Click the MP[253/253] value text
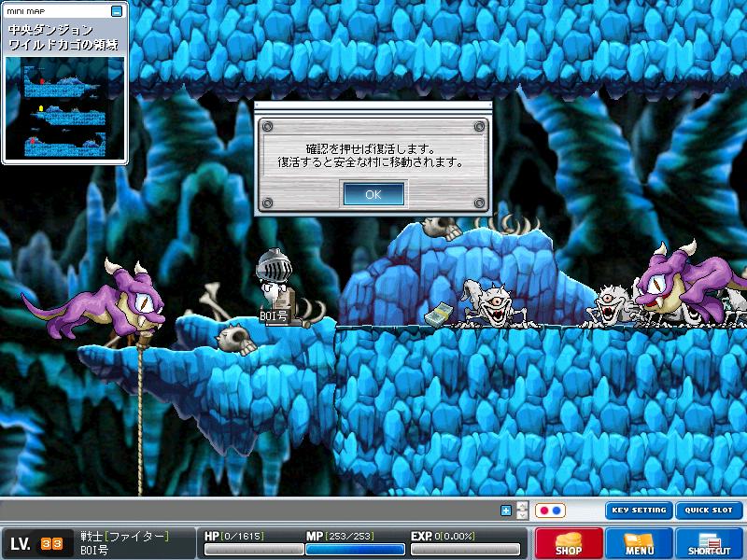Image resolution: width=747 pixels, height=560 pixels. pos(340,536)
